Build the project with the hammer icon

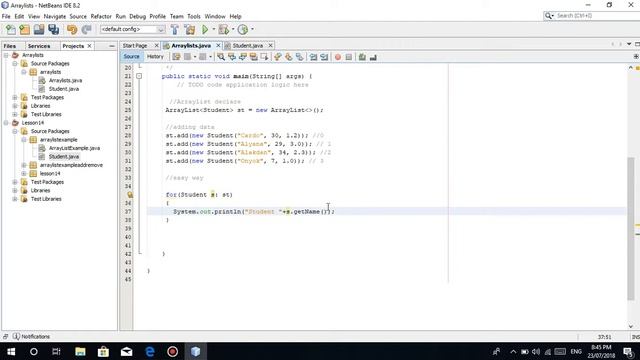175,29
